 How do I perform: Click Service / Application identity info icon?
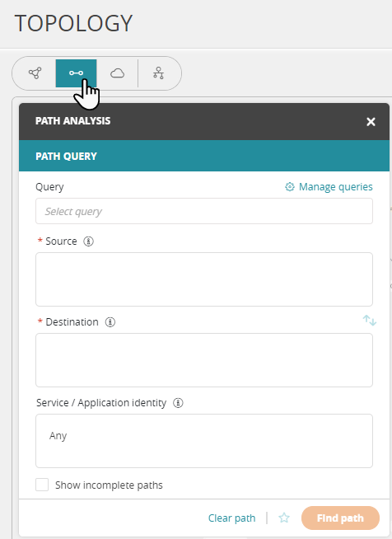pos(178,403)
